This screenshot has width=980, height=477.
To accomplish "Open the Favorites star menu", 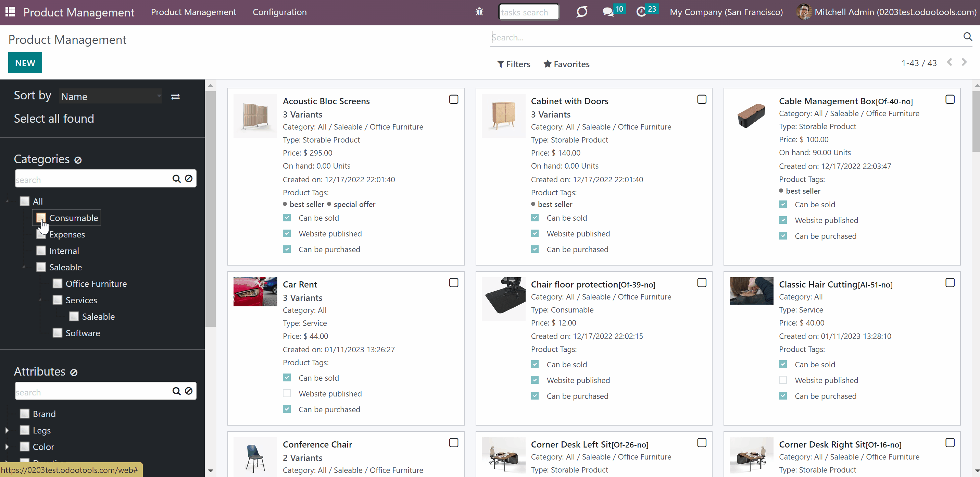I will (566, 64).
